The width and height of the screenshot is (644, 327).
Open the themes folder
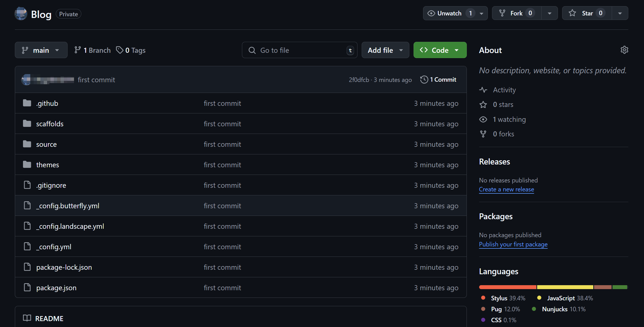tap(47, 165)
